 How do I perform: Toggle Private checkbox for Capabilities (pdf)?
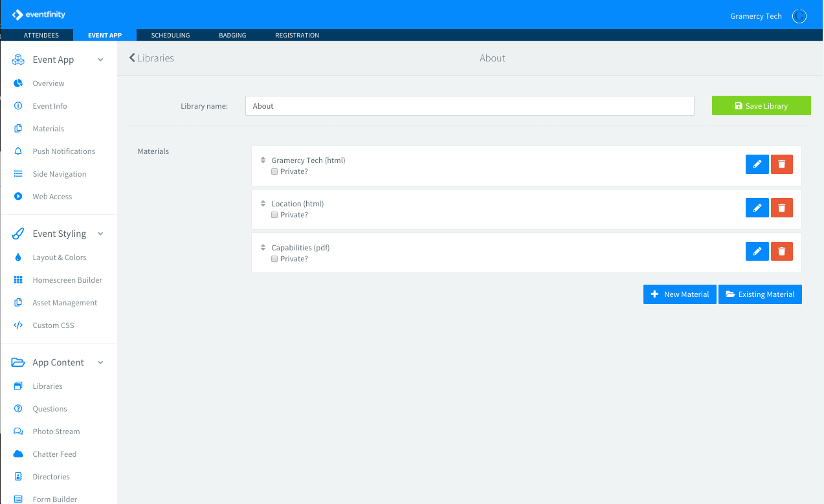click(274, 259)
